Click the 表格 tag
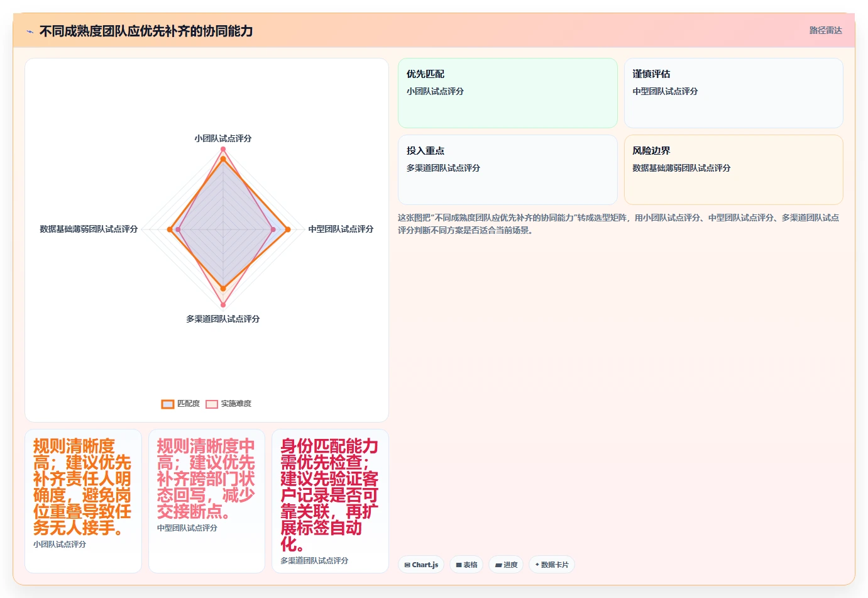The width and height of the screenshot is (868, 598). (466, 565)
